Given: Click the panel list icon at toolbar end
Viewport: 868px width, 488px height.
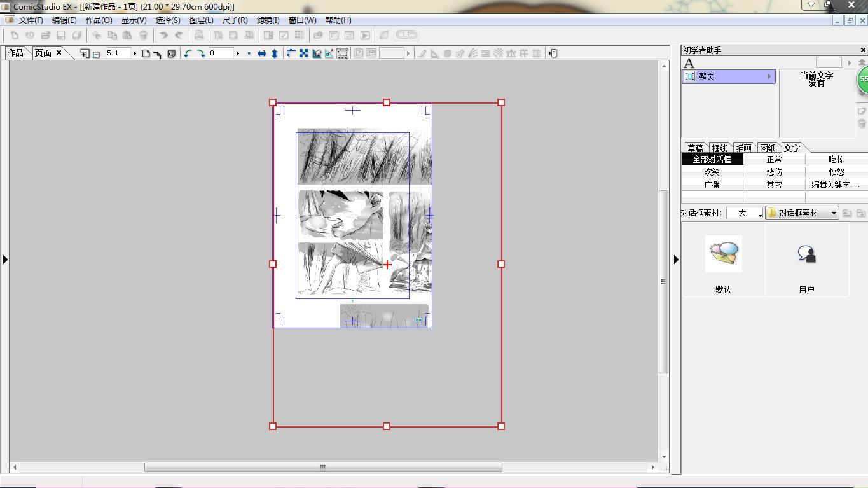Looking at the screenshot, I should (x=553, y=53).
